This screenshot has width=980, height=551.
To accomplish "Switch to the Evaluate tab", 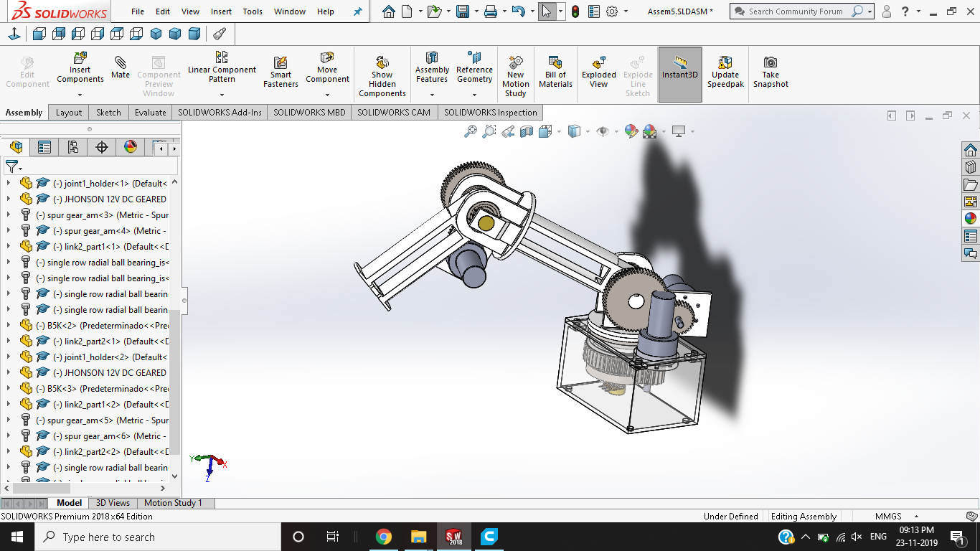I will pos(151,112).
